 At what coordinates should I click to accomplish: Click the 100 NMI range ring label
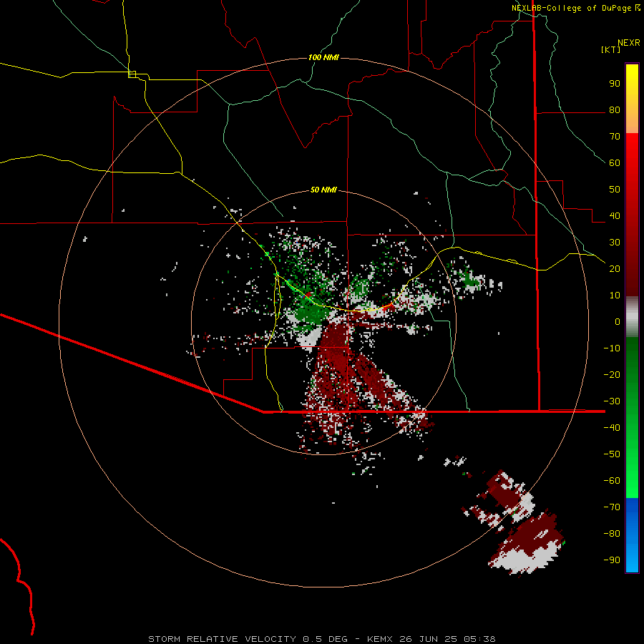point(323,57)
